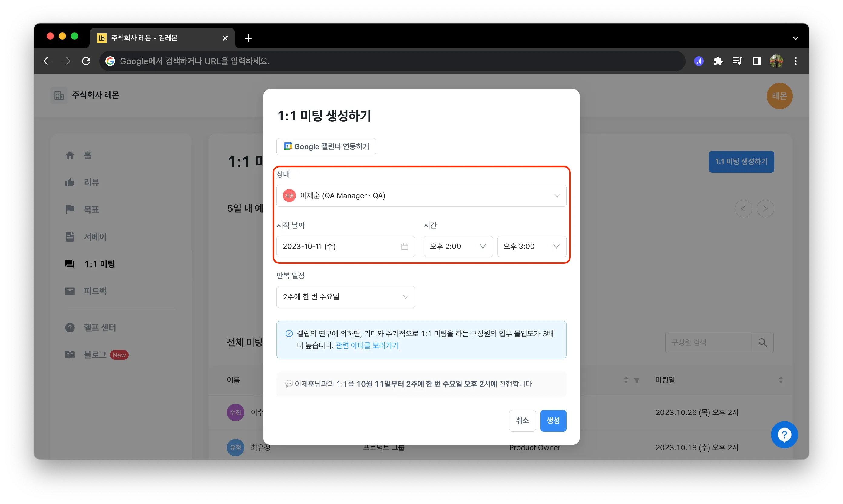Reload the page with the refresh icon

coord(86,61)
